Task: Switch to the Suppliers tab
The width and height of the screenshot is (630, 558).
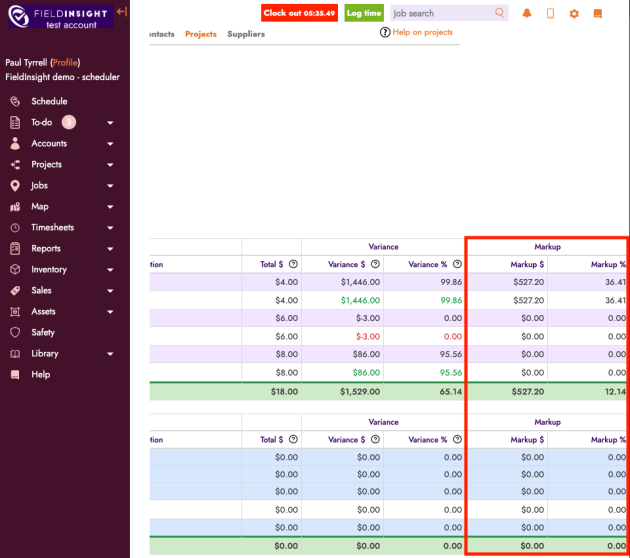Action: (246, 34)
